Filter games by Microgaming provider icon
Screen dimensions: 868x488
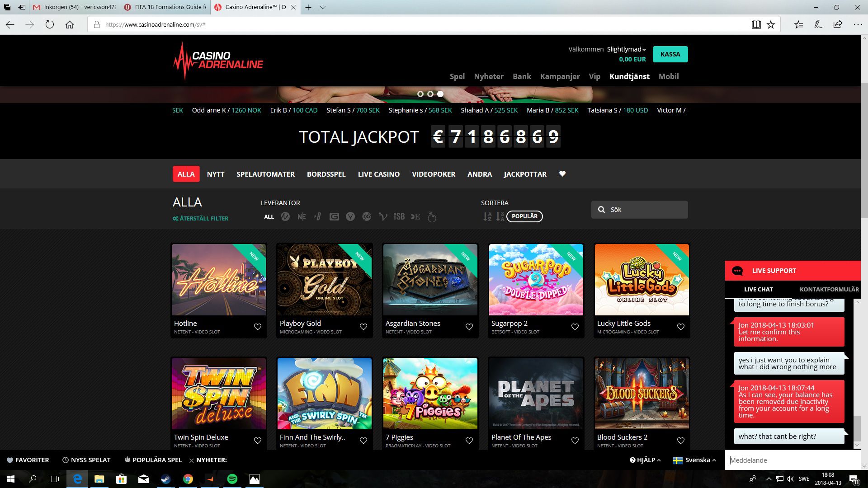point(285,217)
